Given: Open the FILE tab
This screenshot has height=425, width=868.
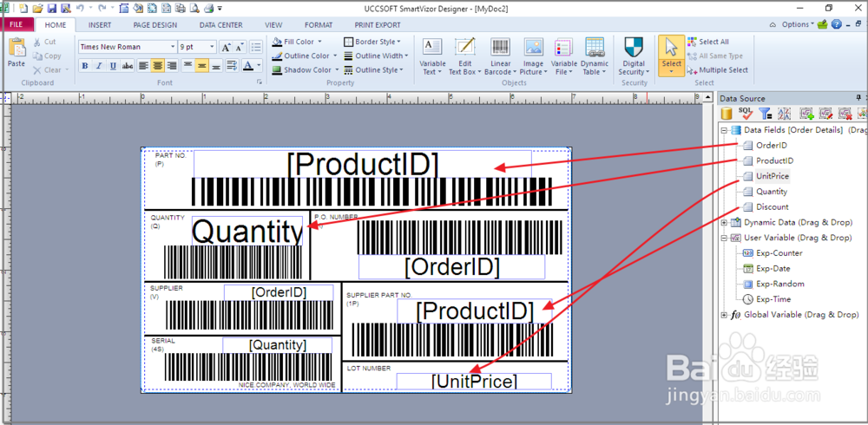Looking at the screenshot, I should (16, 25).
